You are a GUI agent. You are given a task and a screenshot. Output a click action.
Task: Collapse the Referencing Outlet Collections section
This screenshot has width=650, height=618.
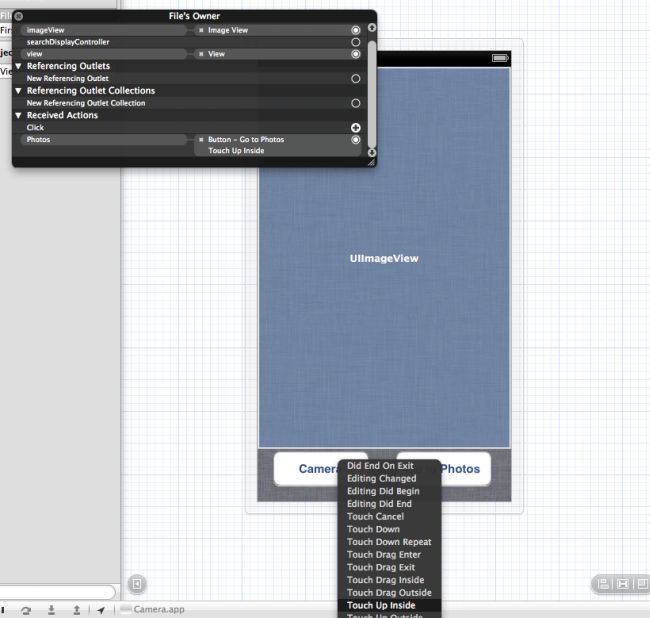(x=18, y=90)
